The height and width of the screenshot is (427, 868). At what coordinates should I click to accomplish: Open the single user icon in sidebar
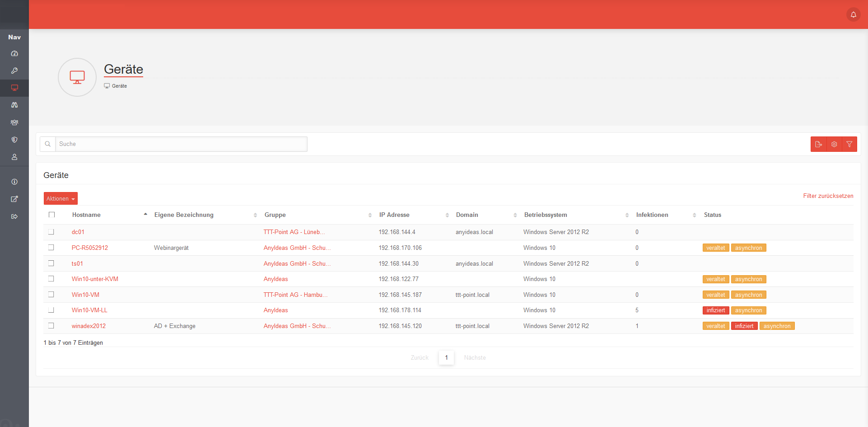14,157
